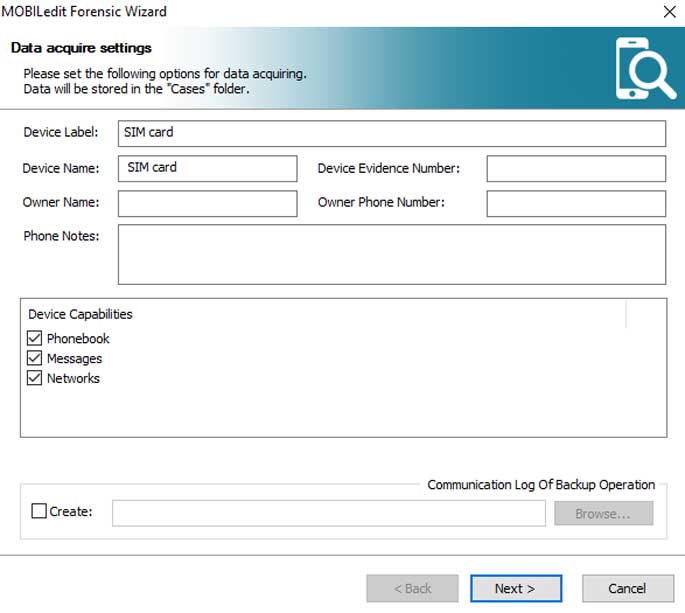Click the Device Capabilities list header
Screen dimensions: 685x613
tap(80, 314)
